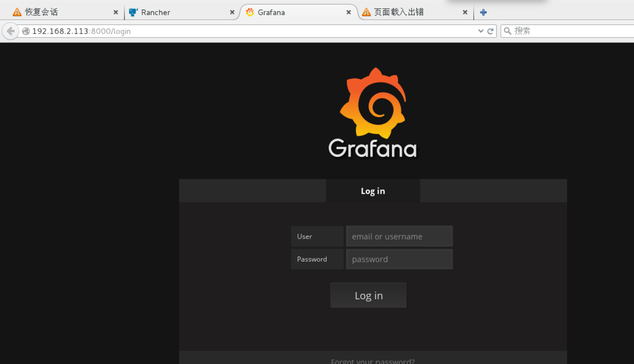The width and height of the screenshot is (634, 364).
Task: Close the 恢复会话 tab
Action: (x=116, y=12)
